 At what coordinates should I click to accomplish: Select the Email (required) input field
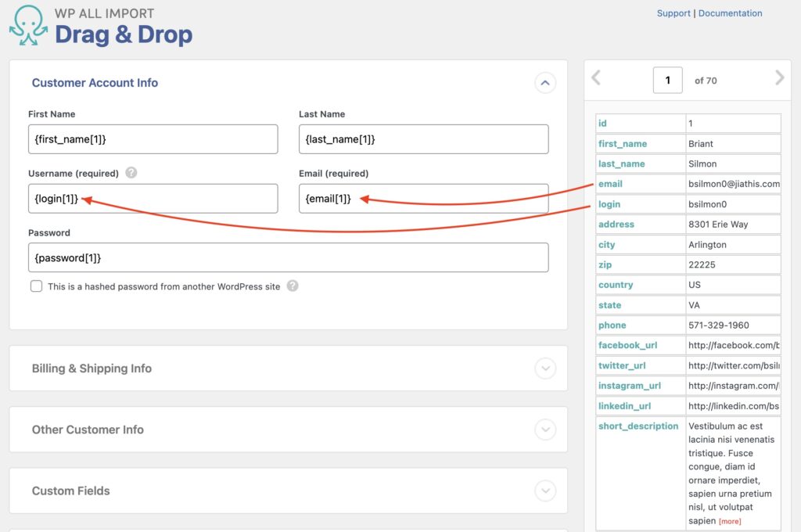[x=423, y=199]
